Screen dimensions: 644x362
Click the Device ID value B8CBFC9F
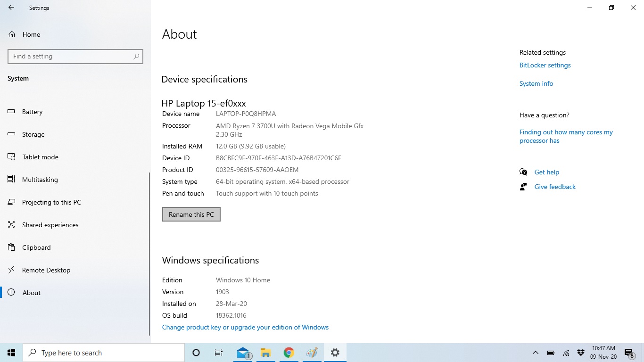(x=278, y=158)
